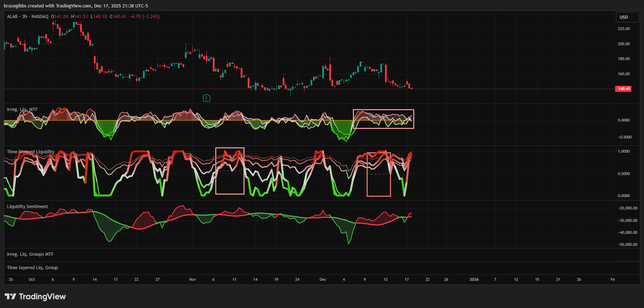Click the 'Nov' label on time axis
The width and height of the screenshot is (644, 308).
192,279
